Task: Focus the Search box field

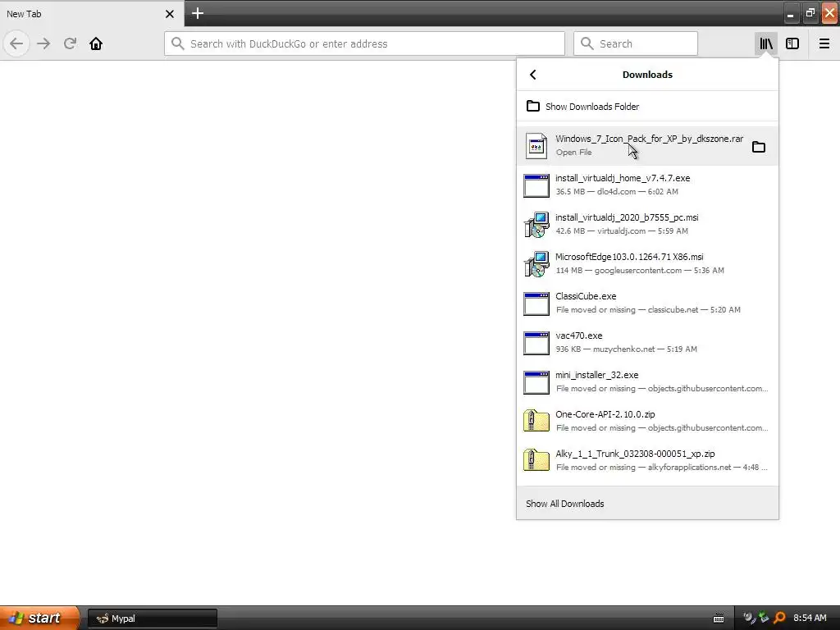Action: click(x=636, y=43)
